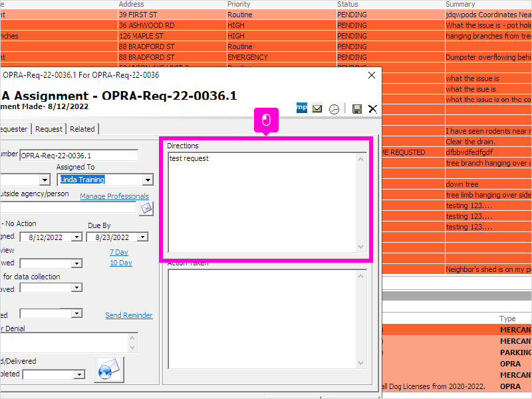The image size is (532, 399).
Task: Open the Manage Professionals link
Action: (x=114, y=196)
